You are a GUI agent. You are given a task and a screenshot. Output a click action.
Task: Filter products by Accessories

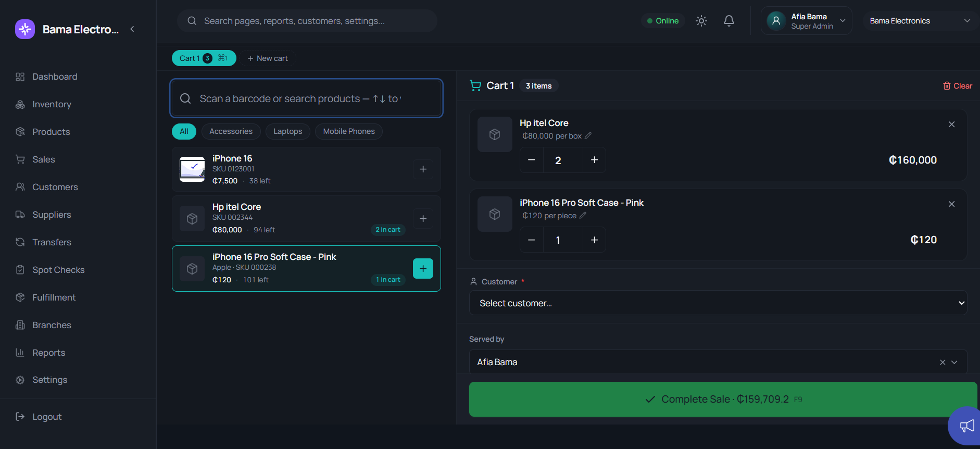point(231,131)
